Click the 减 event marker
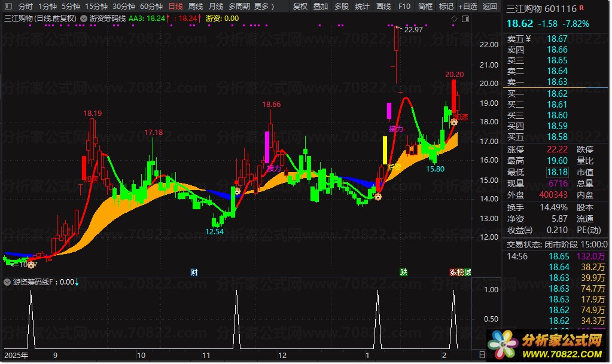The height and width of the screenshot is (364, 612). point(468,273)
